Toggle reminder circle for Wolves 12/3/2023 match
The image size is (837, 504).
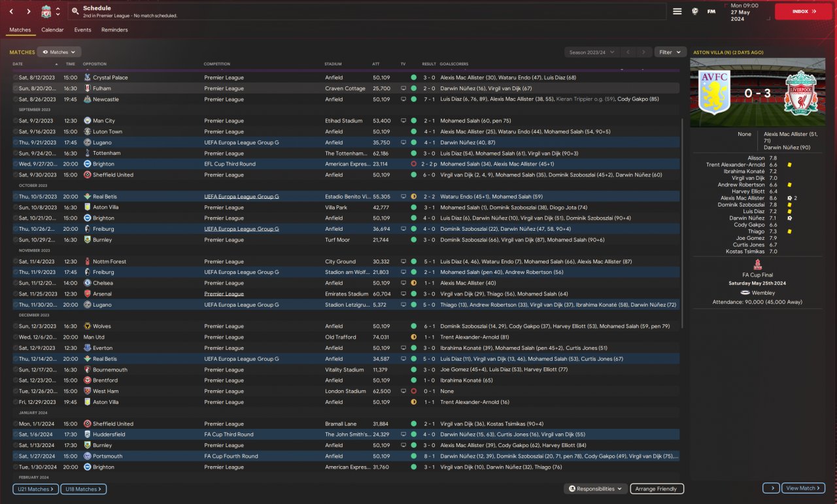pos(16,326)
